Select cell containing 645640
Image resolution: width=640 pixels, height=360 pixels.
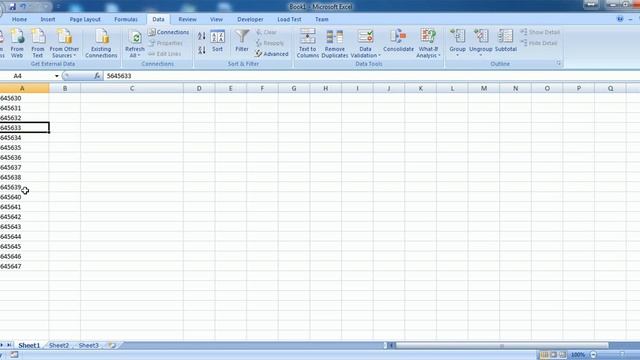click(x=24, y=197)
